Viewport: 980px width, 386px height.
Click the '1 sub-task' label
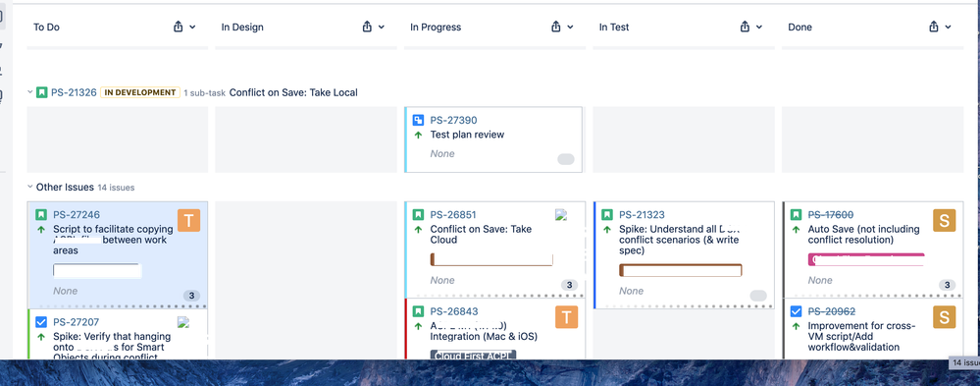(204, 92)
